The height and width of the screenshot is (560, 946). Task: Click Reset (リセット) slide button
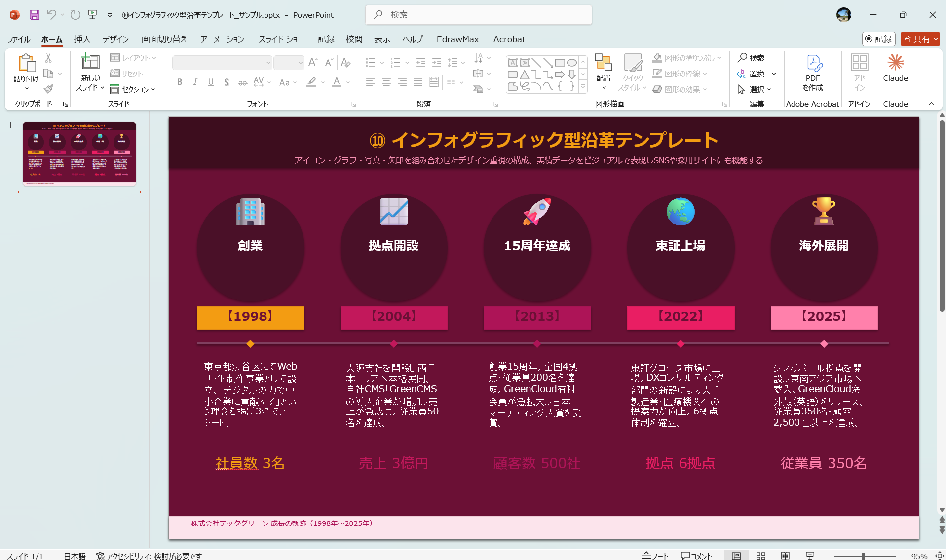click(x=126, y=74)
